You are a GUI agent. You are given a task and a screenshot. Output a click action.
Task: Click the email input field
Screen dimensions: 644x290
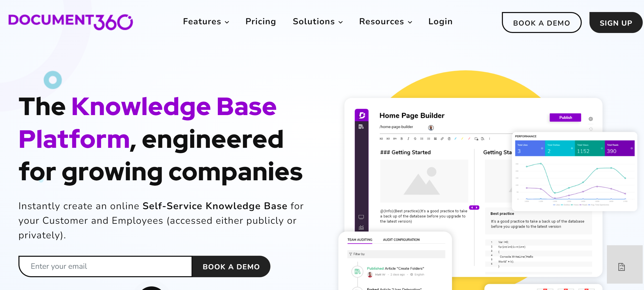[106, 266]
